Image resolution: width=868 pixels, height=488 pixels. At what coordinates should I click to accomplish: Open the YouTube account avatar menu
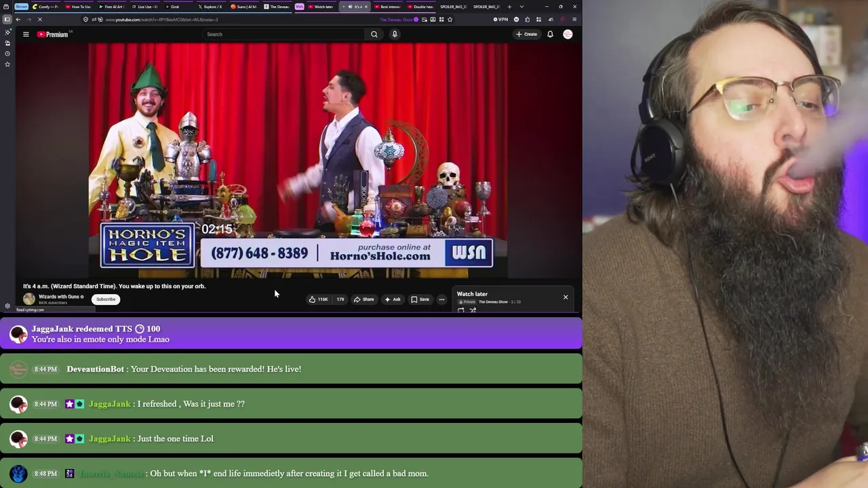tap(568, 34)
